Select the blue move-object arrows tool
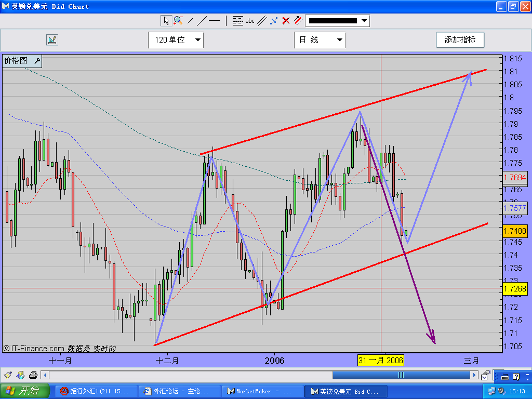 click(274, 21)
